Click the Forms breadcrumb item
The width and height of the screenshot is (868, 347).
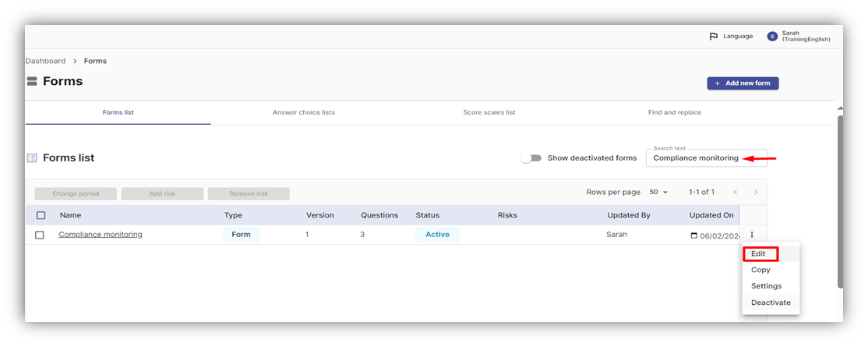click(95, 61)
